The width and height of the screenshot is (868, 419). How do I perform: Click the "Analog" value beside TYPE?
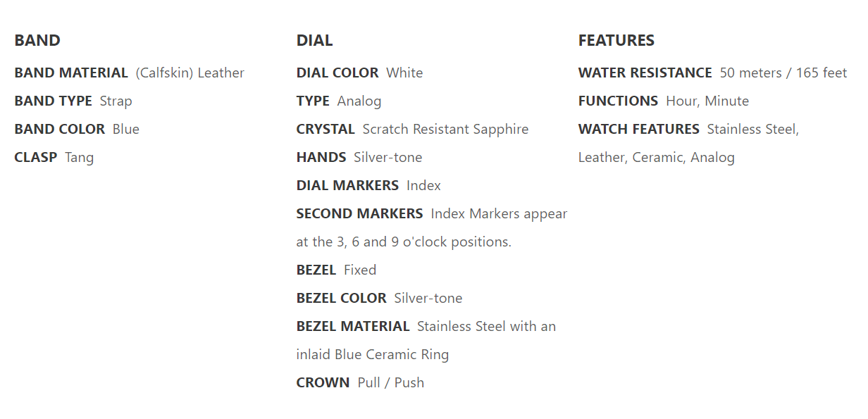click(x=359, y=101)
